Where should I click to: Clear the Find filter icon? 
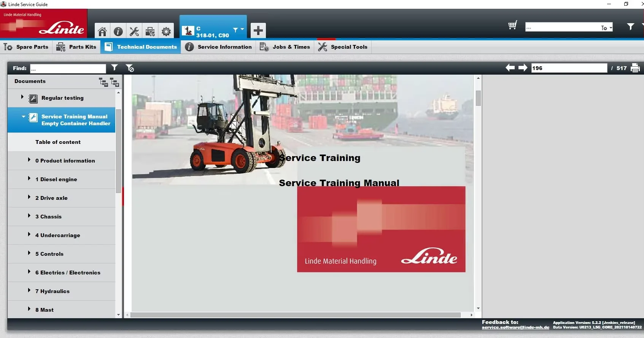130,68
